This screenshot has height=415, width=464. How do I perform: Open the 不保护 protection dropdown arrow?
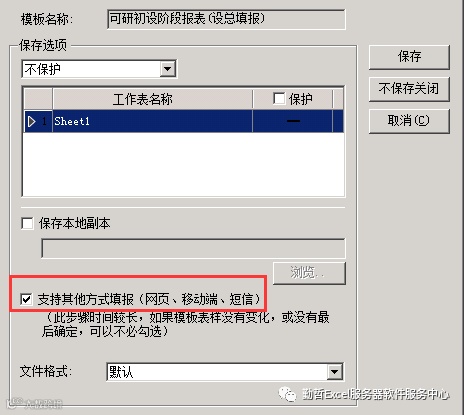[x=168, y=69]
